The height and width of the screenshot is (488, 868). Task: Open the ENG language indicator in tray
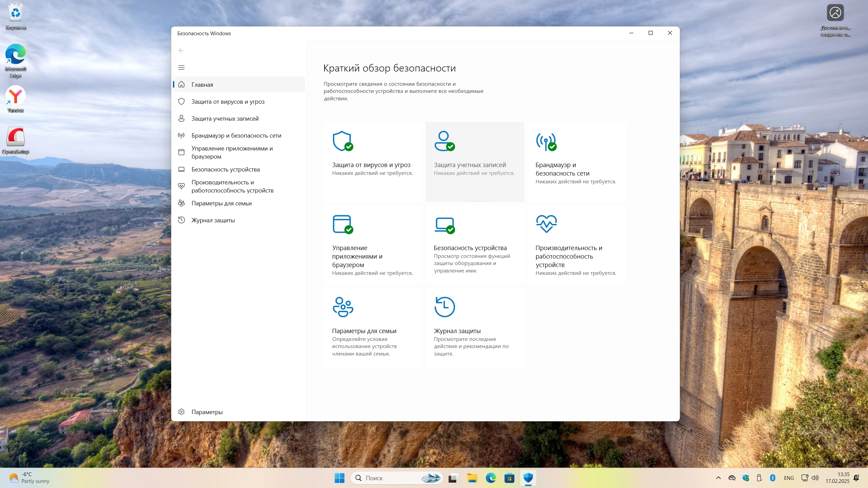tap(789, 478)
